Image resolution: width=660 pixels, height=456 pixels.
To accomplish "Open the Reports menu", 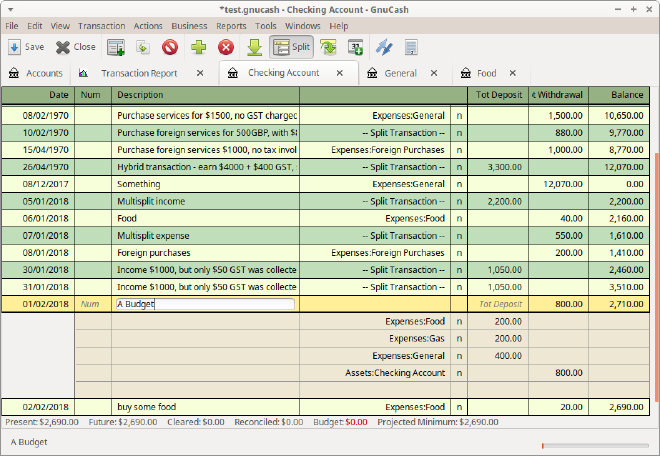I will pyautogui.click(x=231, y=25).
